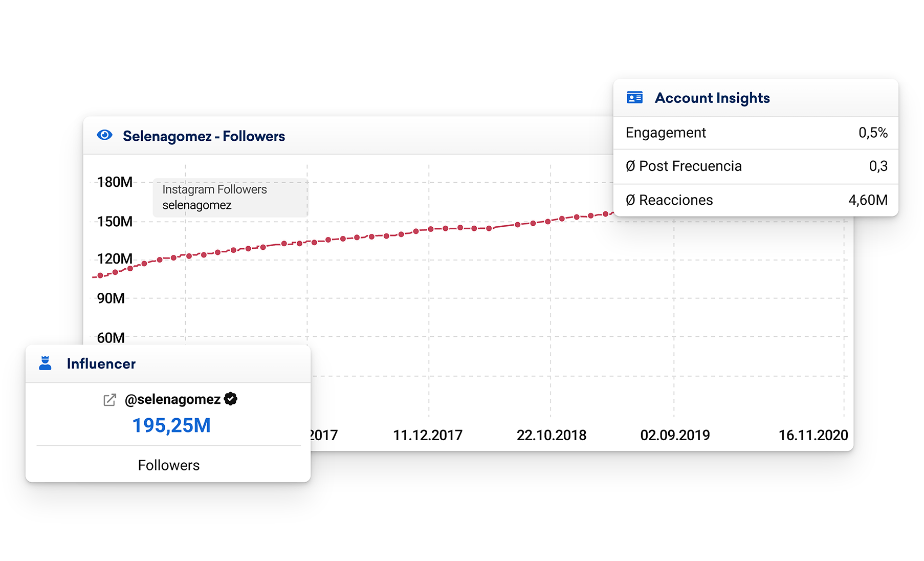Click the 16.11.2020 date on the x-axis

pyautogui.click(x=812, y=435)
